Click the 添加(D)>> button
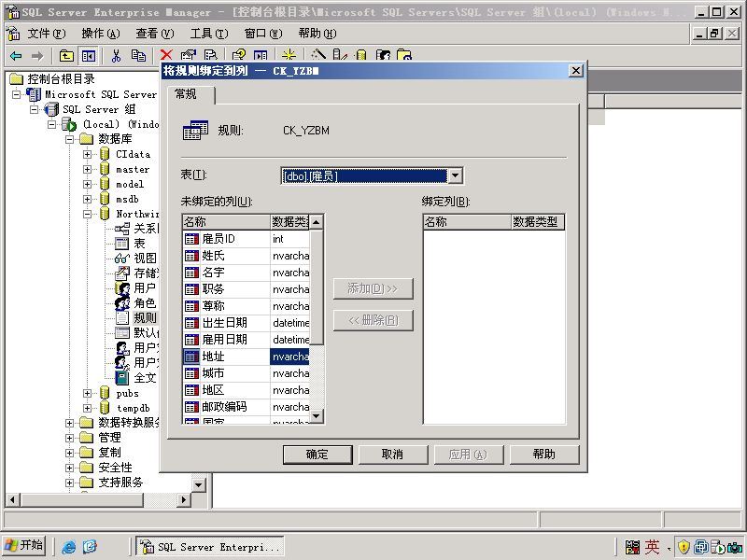 click(x=373, y=288)
